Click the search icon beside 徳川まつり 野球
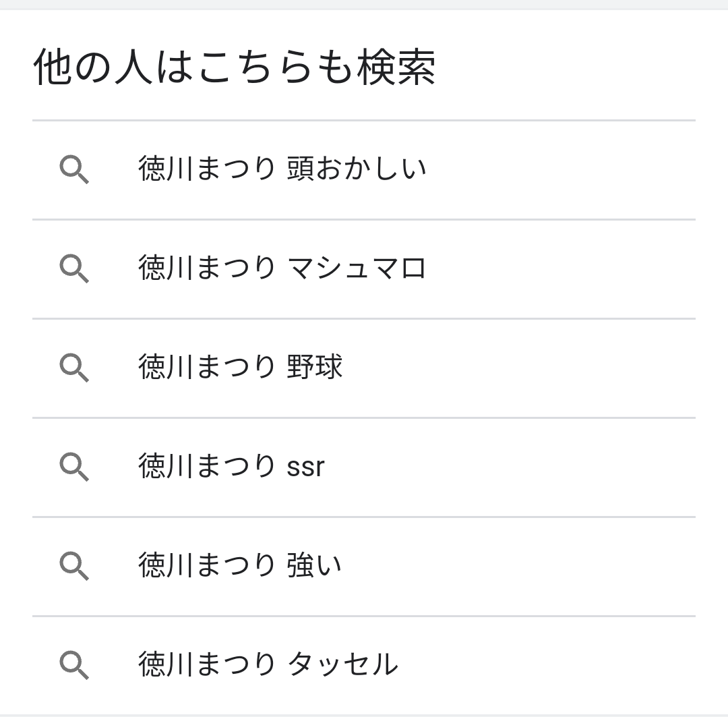This screenshot has height=717, width=728. point(74,368)
